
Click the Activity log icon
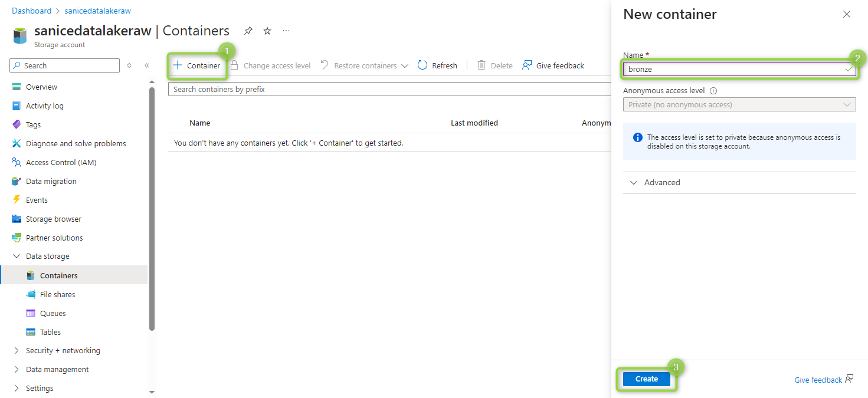pyautogui.click(x=17, y=106)
